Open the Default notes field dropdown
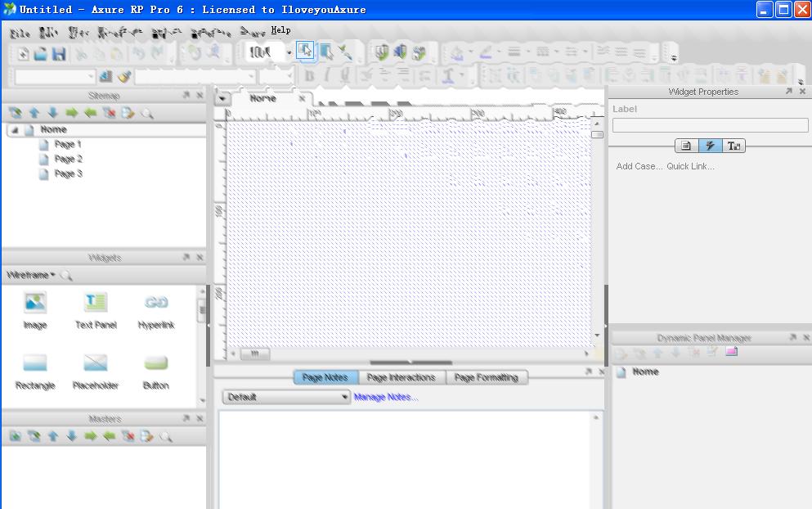Viewport: 812px width, 509px height. coord(286,397)
